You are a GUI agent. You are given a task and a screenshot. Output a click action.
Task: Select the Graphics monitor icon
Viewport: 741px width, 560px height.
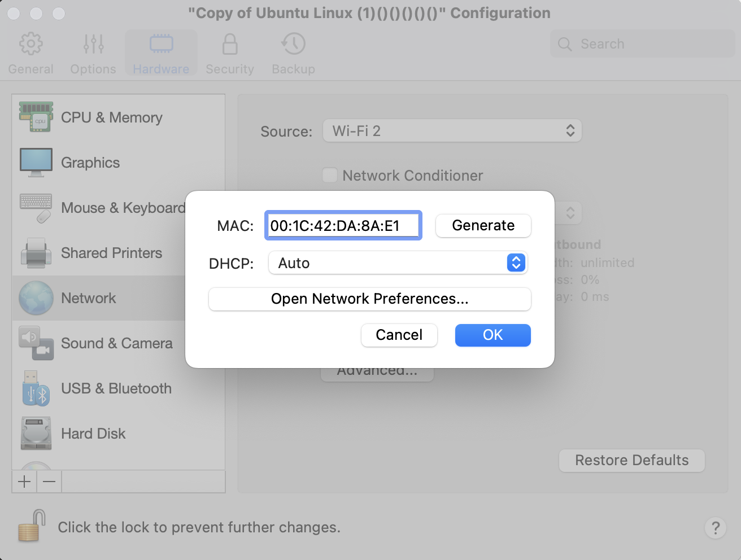pos(36,163)
